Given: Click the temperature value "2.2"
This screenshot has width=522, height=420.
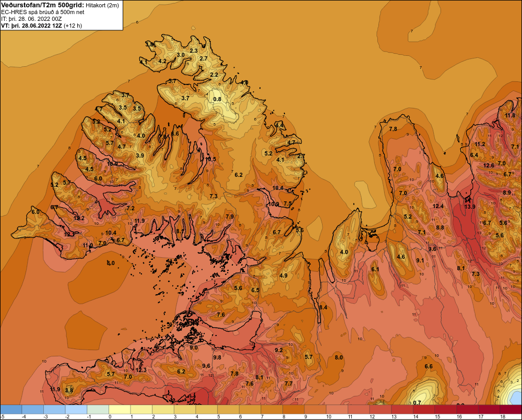Looking at the screenshot, I should pyautogui.click(x=214, y=75).
